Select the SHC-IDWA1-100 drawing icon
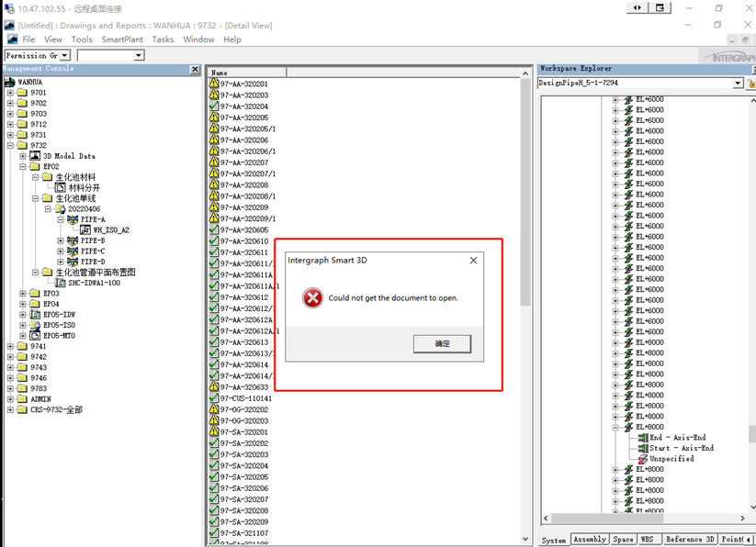This screenshot has width=756, height=547. pyautogui.click(x=61, y=283)
